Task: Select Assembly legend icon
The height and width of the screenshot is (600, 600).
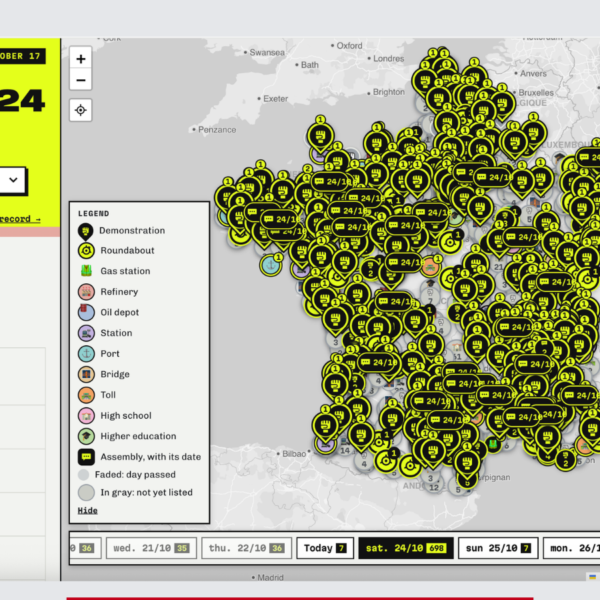Action: coord(86,457)
